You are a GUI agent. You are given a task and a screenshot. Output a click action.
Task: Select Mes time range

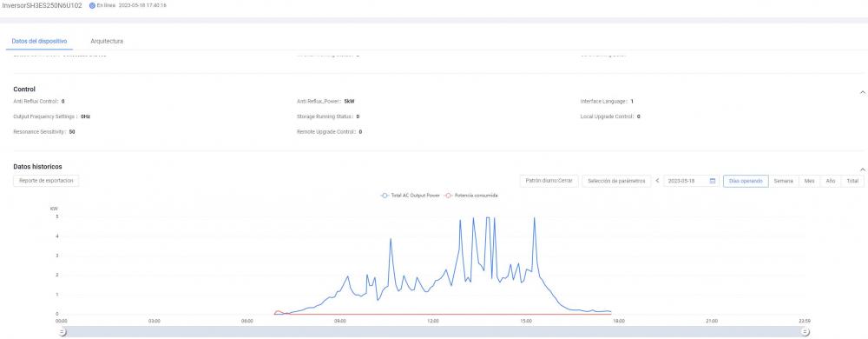[809, 181]
